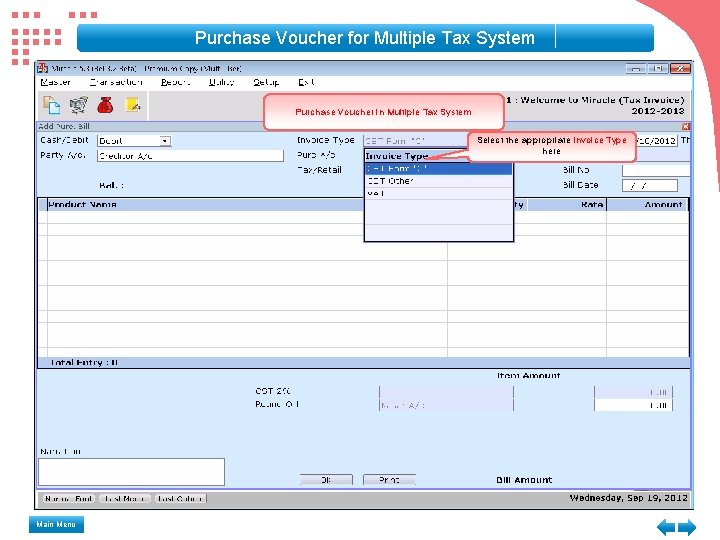Open the Exit menu
The width and height of the screenshot is (720, 540).
(x=306, y=82)
